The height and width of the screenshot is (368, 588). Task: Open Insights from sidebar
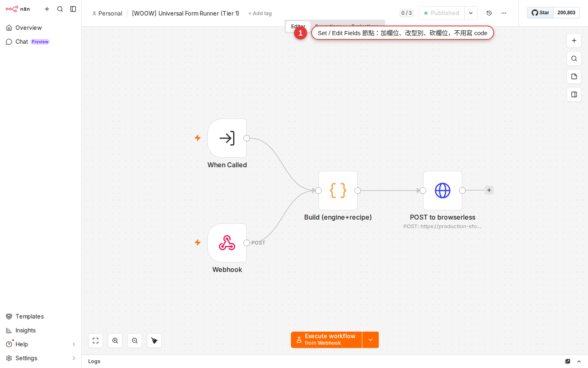40,330
